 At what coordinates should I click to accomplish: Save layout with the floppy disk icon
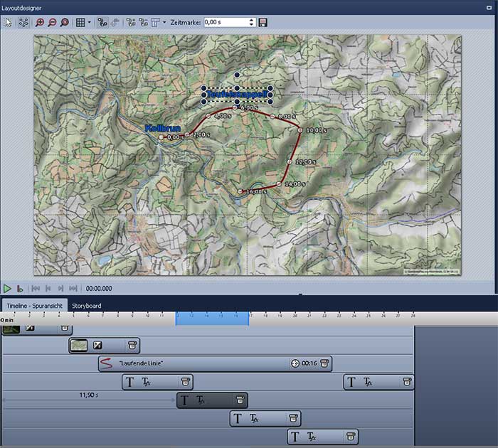click(263, 22)
